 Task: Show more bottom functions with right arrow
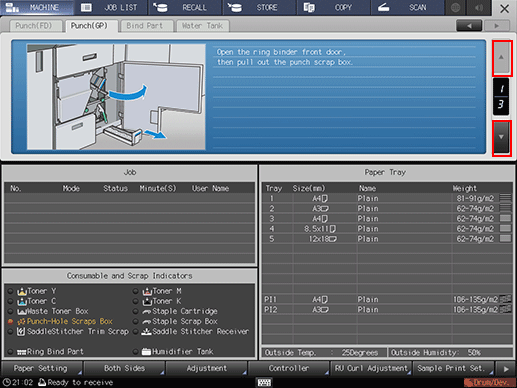tap(506, 369)
